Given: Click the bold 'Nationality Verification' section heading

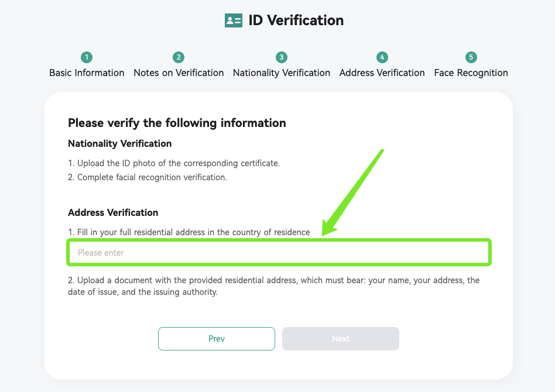Looking at the screenshot, I should [x=119, y=144].
